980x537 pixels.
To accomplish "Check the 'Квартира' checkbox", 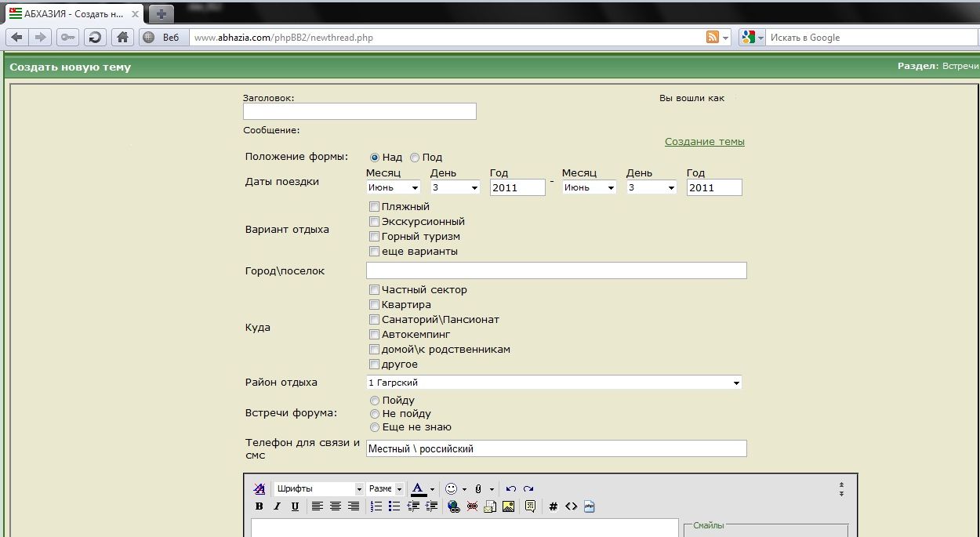I will [374, 305].
